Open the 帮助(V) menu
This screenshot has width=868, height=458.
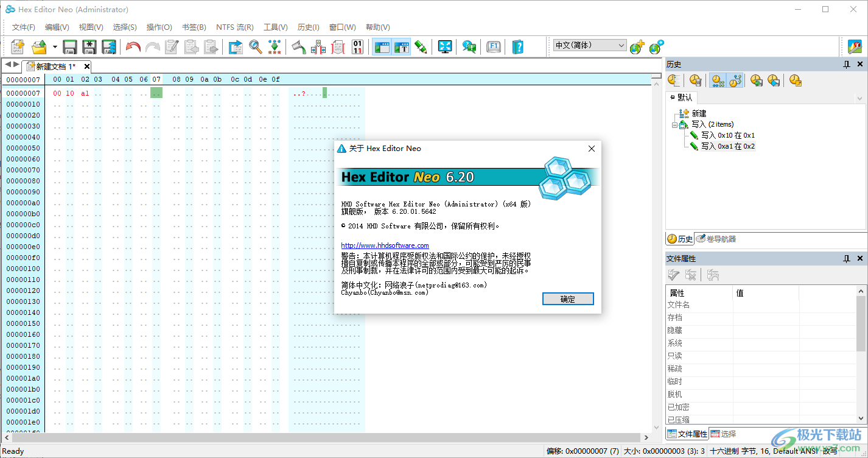coord(378,27)
